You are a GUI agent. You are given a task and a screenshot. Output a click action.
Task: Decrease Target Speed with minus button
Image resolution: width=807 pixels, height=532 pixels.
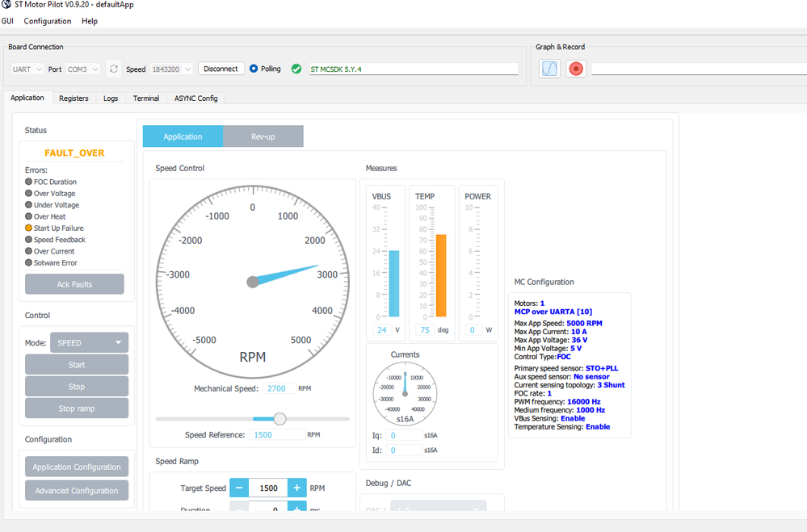point(239,488)
